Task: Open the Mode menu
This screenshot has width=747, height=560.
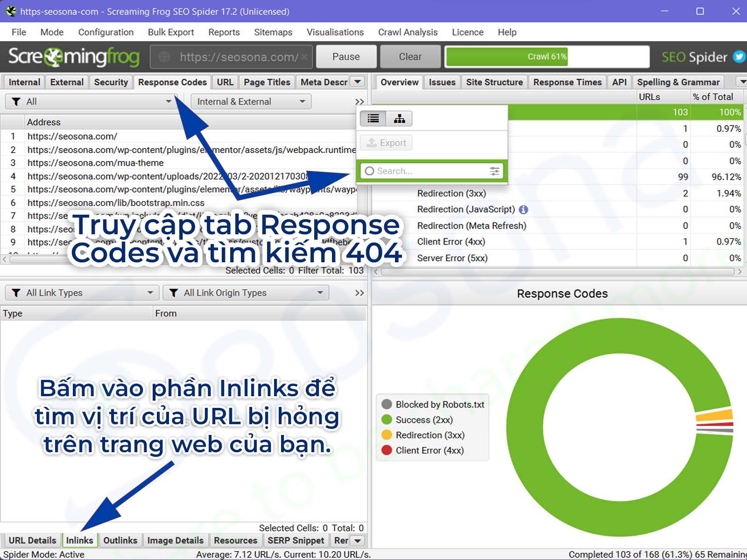Action: click(x=52, y=32)
